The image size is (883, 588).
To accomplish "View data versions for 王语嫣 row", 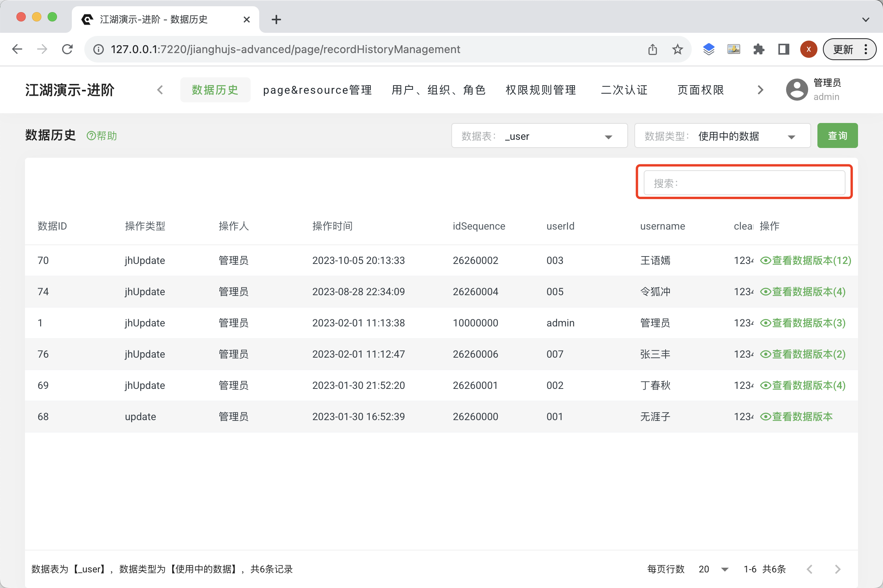I will (x=806, y=260).
